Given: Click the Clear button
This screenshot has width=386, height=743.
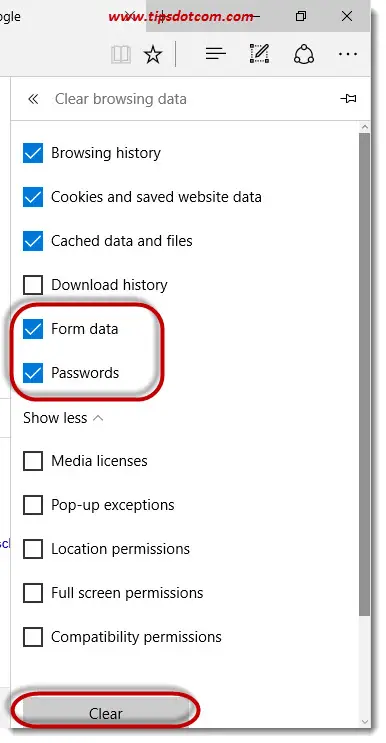Looking at the screenshot, I should pos(105,713).
